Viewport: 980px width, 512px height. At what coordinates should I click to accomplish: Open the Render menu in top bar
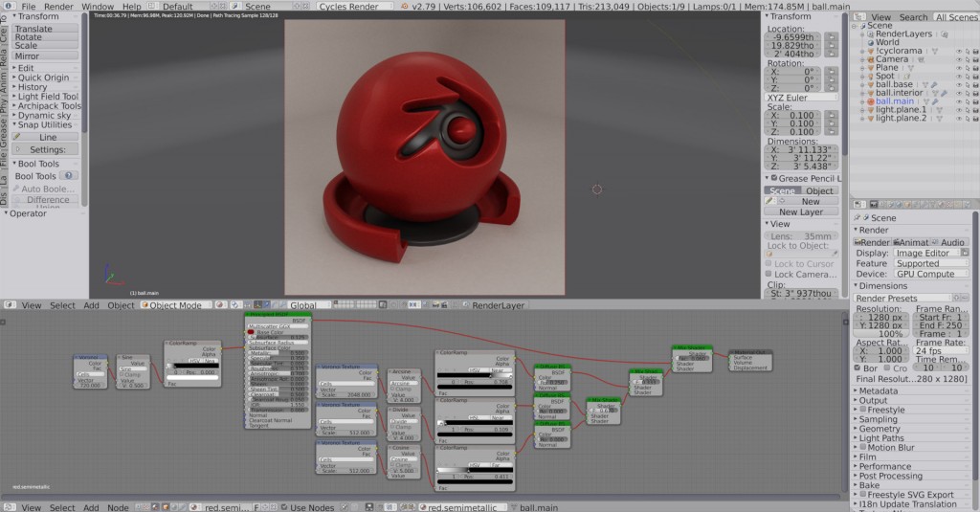pos(58,6)
